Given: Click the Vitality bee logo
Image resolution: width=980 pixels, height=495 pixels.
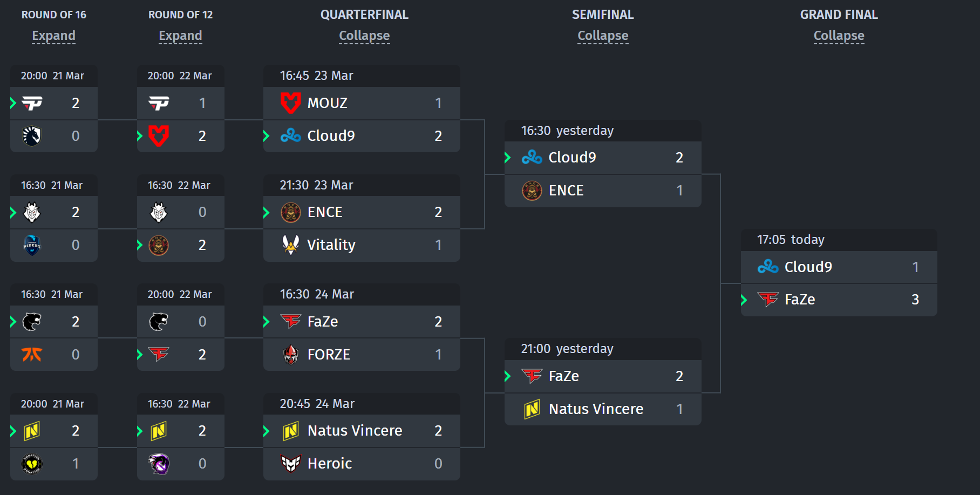Looking at the screenshot, I should click(x=290, y=245).
